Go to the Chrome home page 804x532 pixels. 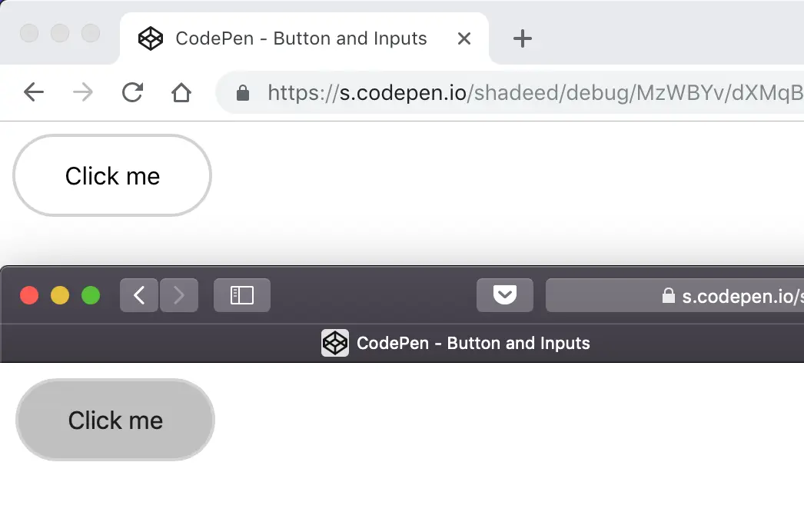pos(181,93)
